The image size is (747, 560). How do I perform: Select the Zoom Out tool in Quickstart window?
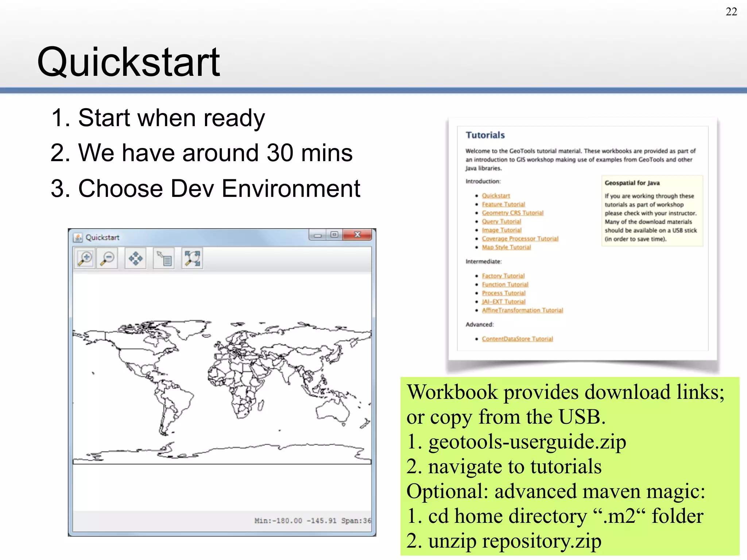pos(108,258)
